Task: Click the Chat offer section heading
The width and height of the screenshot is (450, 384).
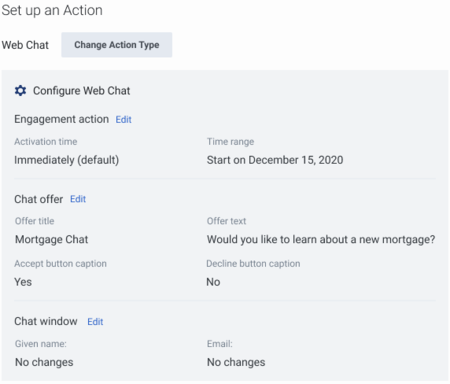Action: 39,199
